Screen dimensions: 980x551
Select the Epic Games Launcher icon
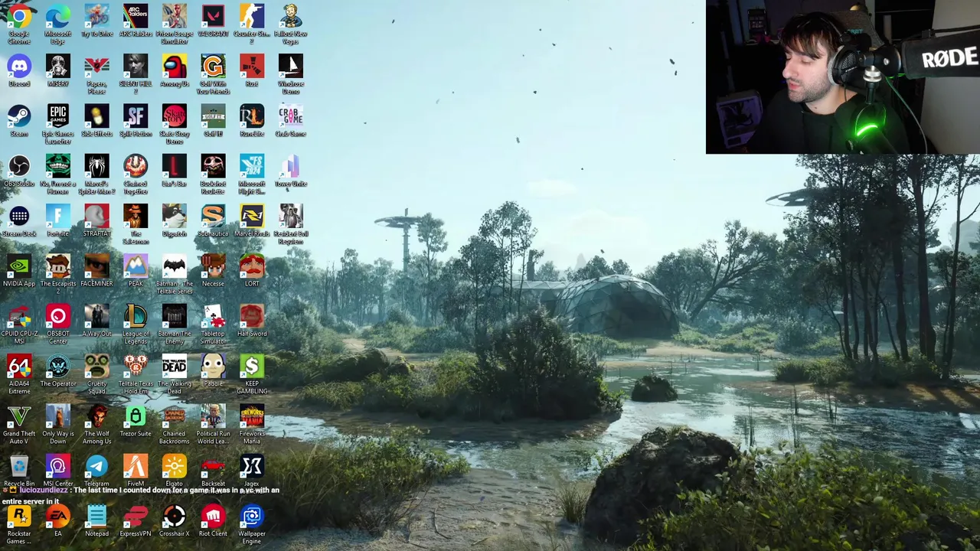57,116
